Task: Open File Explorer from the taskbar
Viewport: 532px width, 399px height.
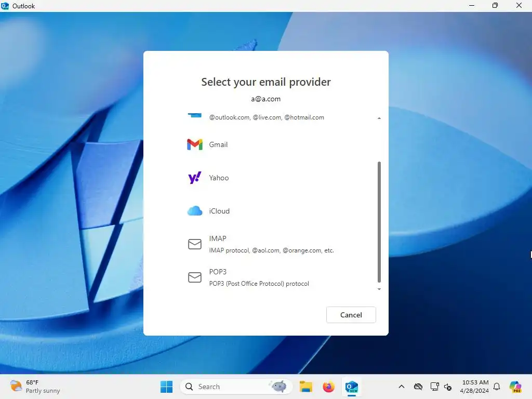Action: [x=305, y=387]
